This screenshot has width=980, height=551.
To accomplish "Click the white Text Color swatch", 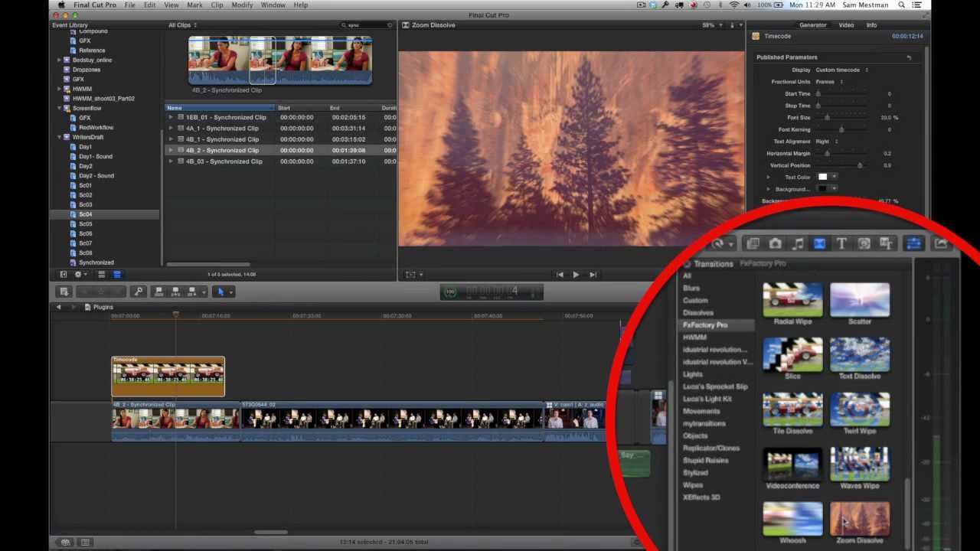I will (x=823, y=177).
